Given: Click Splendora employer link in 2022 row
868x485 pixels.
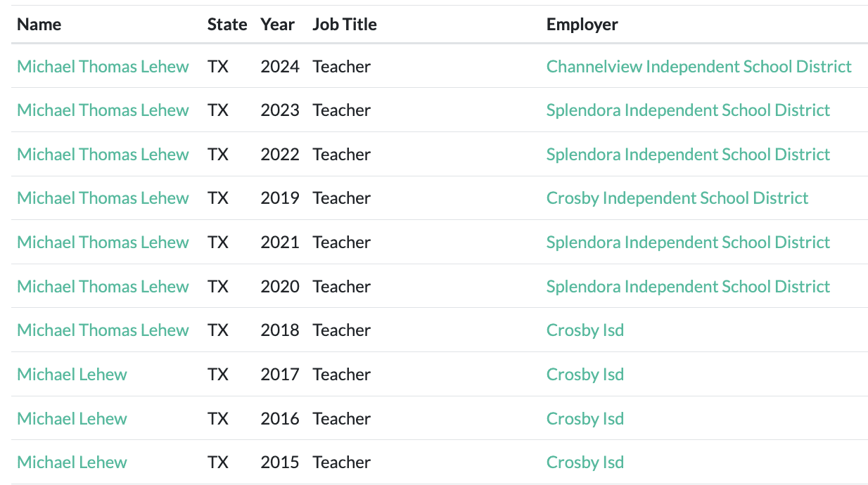Looking at the screenshot, I should [688, 155].
